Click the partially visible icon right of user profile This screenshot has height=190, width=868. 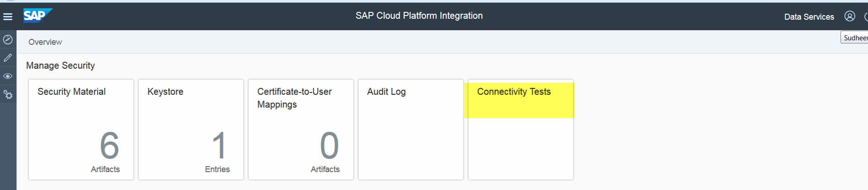click(x=865, y=16)
